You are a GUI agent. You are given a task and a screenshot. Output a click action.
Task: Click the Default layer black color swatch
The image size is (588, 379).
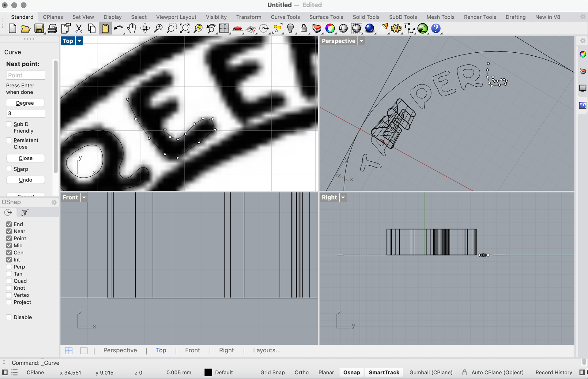coord(208,372)
